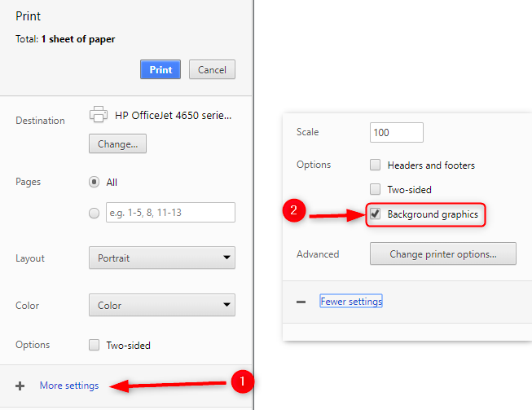This screenshot has width=532, height=410.
Task: Click the 'Background graphics' label text
Action: [x=433, y=214]
